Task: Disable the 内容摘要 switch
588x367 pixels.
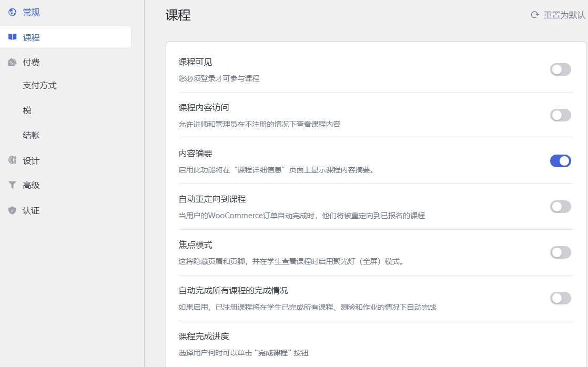Action: (561, 161)
